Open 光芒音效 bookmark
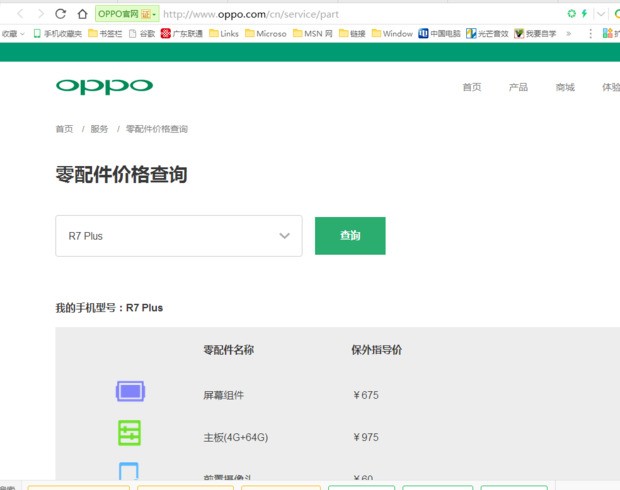Screen dimensions: 620x490 [x=487, y=34]
